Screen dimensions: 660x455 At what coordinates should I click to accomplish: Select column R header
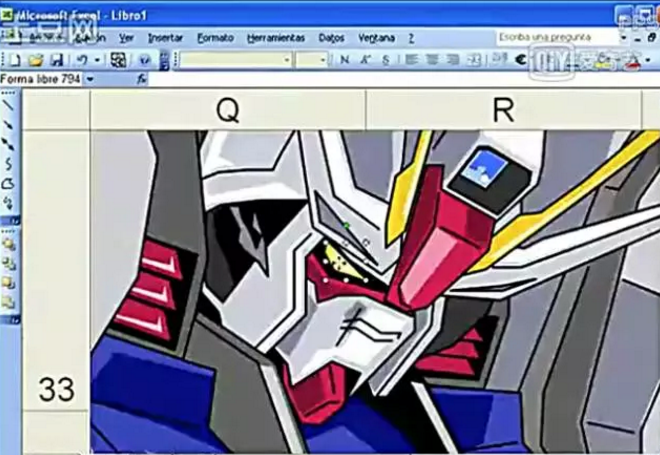(x=503, y=110)
